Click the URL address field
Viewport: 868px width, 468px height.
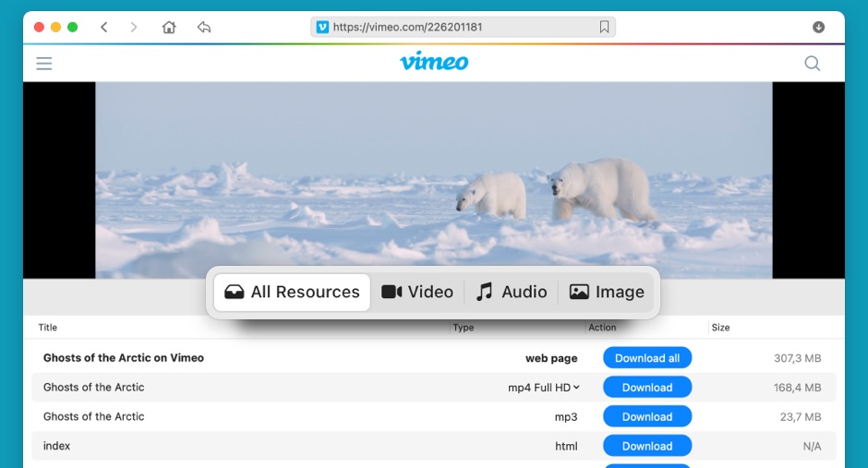463,27
